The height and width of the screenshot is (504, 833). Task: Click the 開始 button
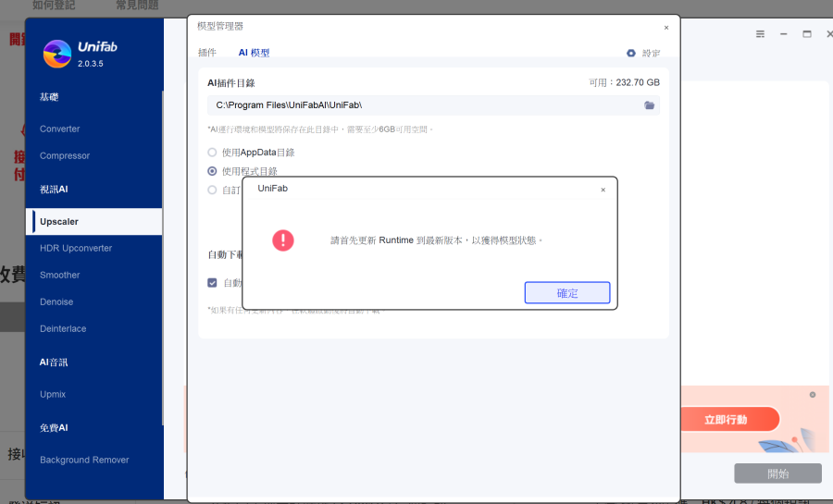coord(777,473)
